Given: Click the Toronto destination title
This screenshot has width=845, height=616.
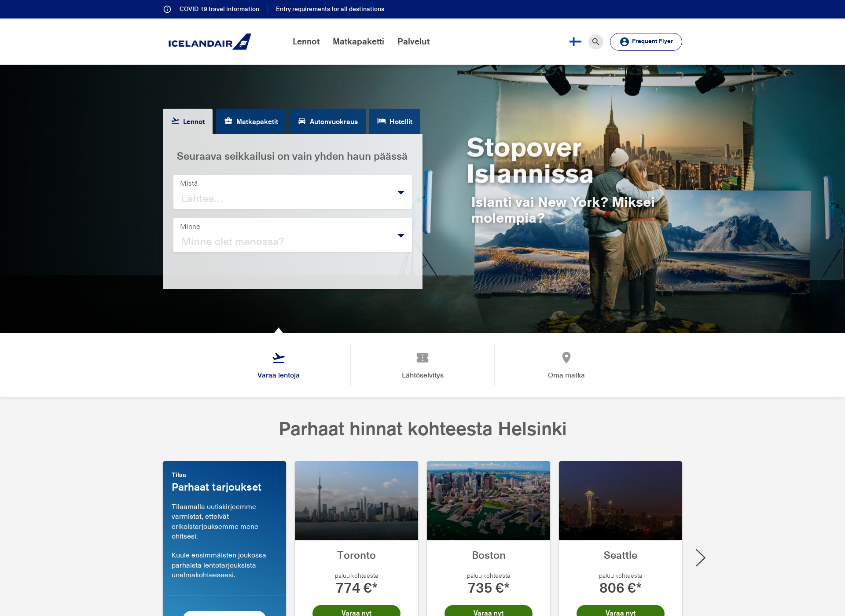Looking at the screenshot, I should (356, 555).
